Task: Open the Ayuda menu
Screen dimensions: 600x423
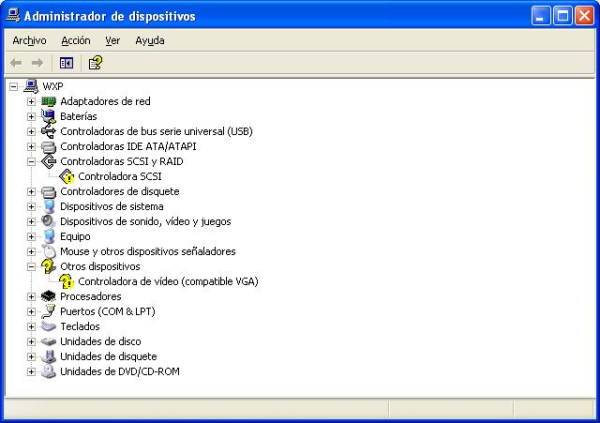Action: point(150,41)
